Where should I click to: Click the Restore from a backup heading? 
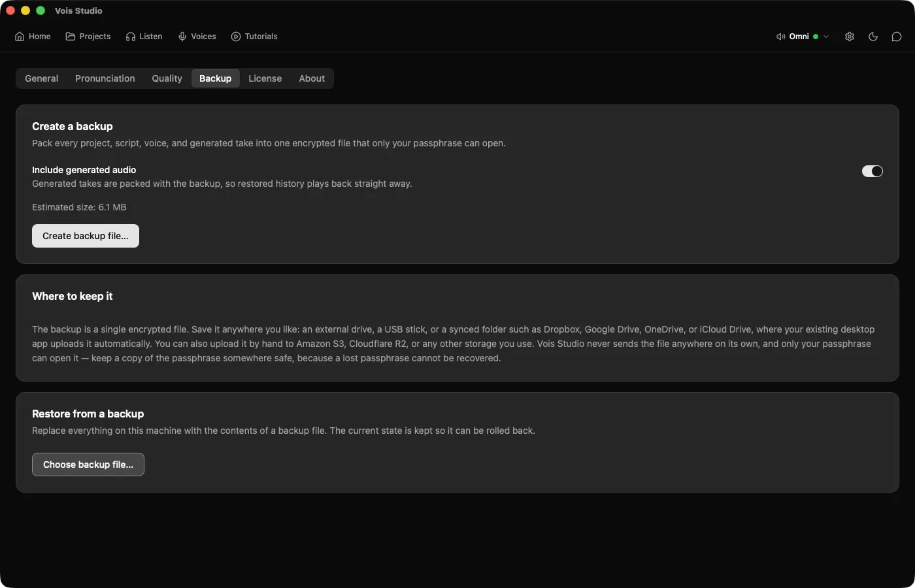pyautogui.click(x=88, y=414)
